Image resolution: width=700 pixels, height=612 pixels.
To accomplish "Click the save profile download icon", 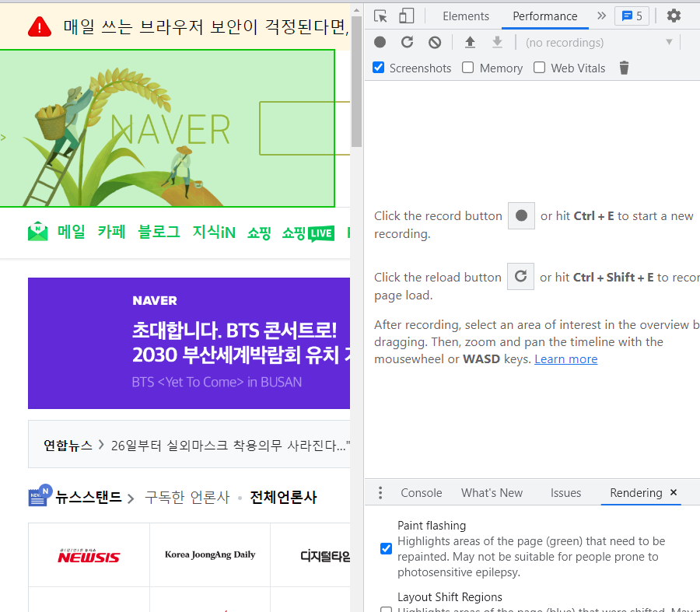I will (x=497, y=43).
